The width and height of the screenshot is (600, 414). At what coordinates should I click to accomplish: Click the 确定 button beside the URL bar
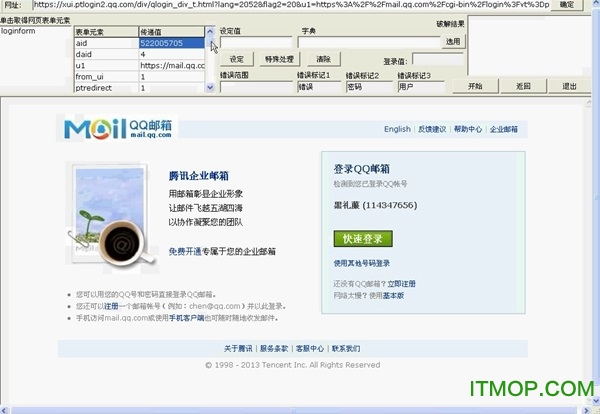566,5
